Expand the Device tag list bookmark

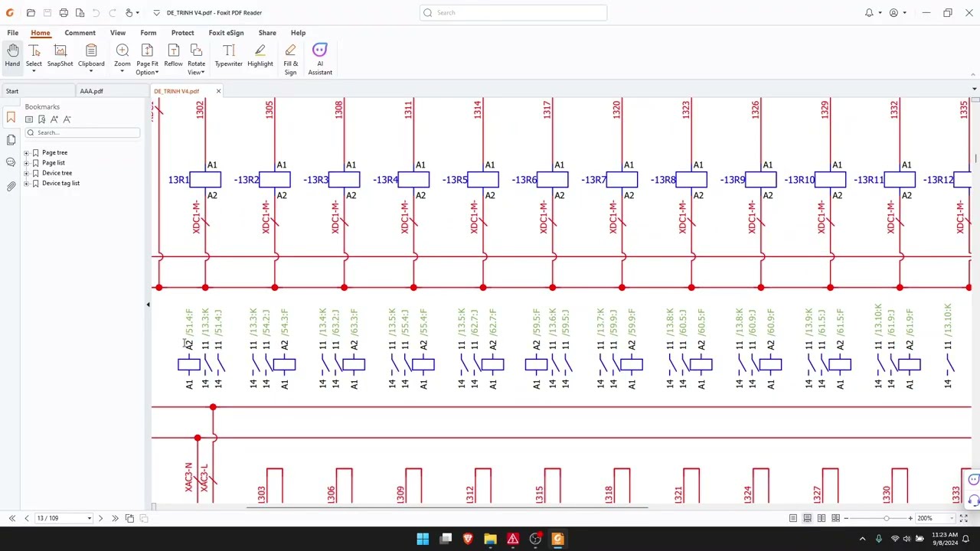coord(26,184)
